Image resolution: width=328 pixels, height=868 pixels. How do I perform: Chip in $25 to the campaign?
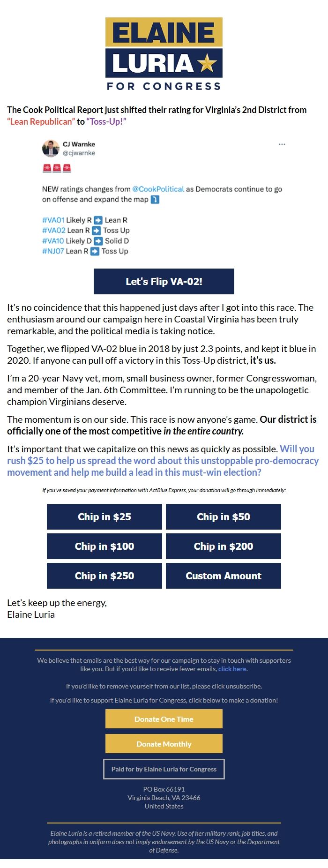(104, 516)
